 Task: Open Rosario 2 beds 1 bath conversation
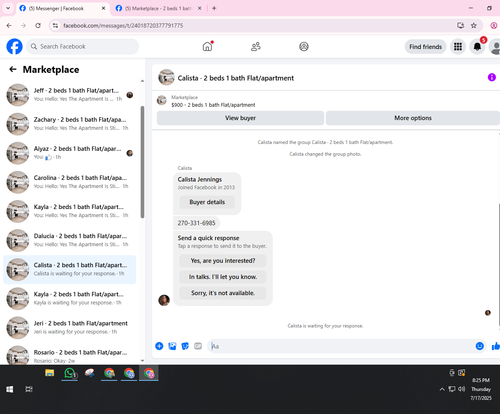pyautogui.click(x=70, y=355)
